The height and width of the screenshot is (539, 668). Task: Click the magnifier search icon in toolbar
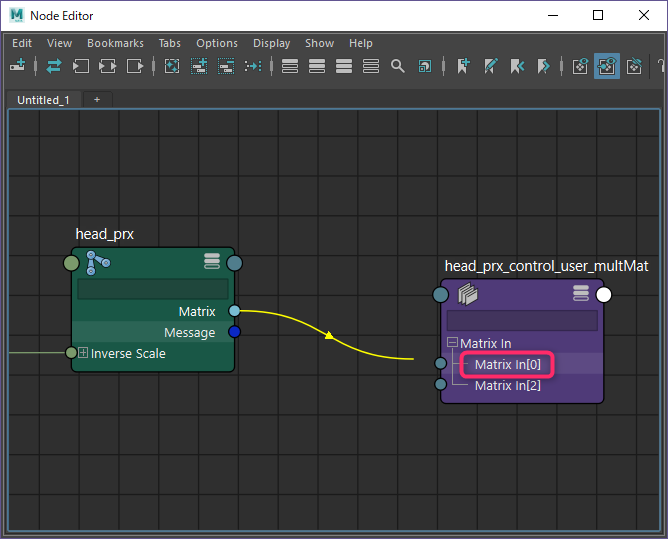[x=397, y=66]
